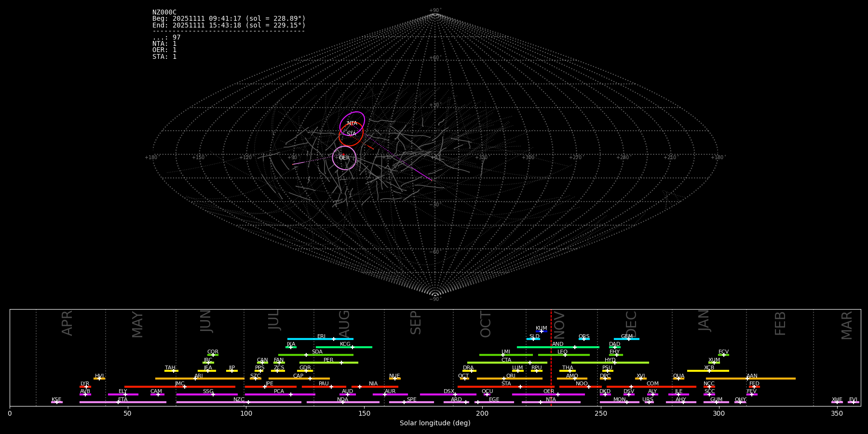868x434 pixels.
Task: Click the -90° label below the sky map
Action: click(435, 299)
